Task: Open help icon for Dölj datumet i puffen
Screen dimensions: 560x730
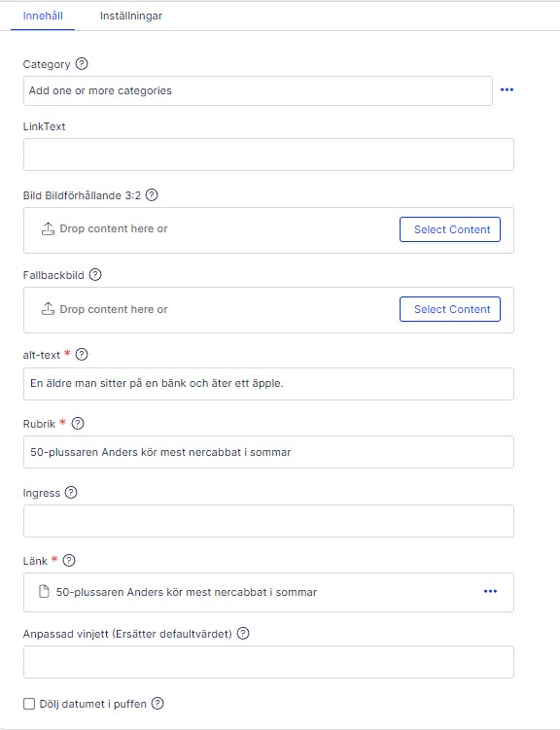Action: point(157,703)
